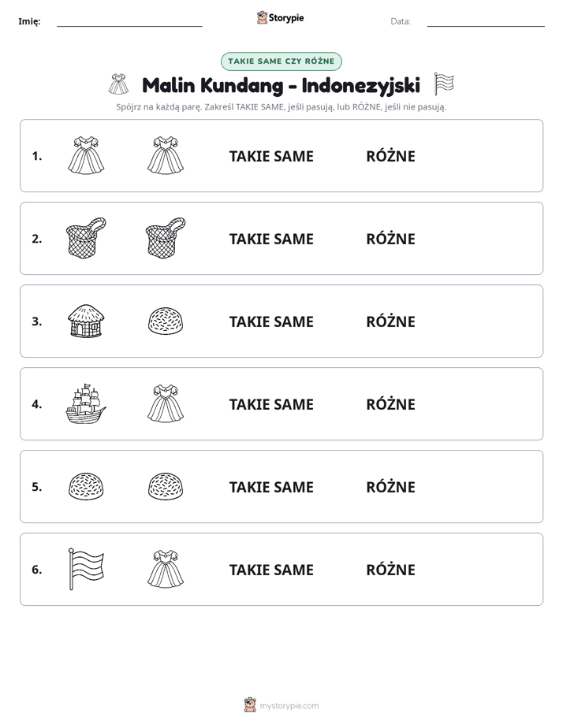Click the TAKIE SAME CZY RÓŻNE badge
The width and height of the screenshot is (563, 728).
pos(281,61)
